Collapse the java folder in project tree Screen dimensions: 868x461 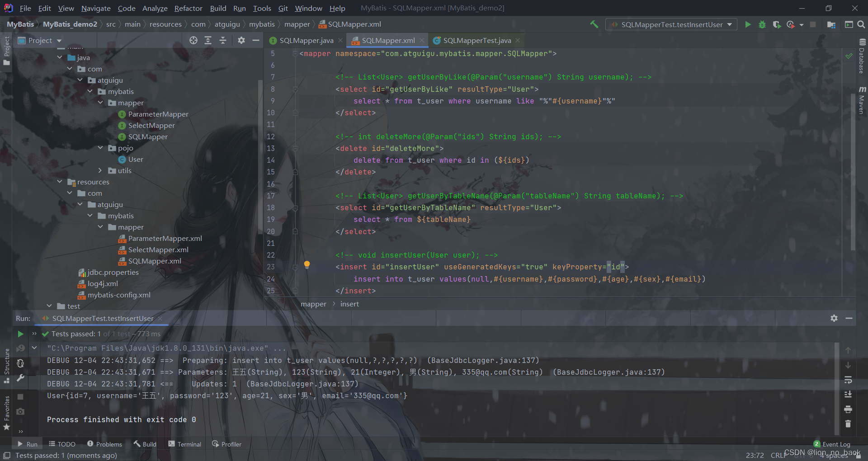pos(60,57)
